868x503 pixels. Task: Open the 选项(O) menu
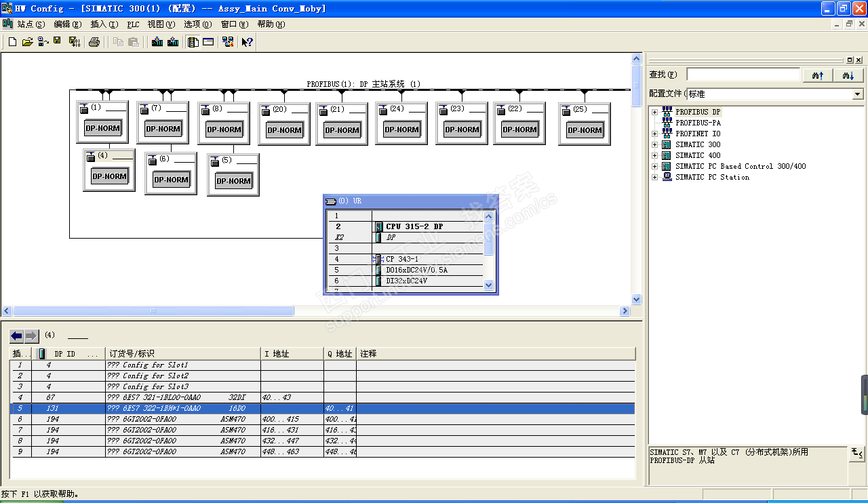pos(198,24)
